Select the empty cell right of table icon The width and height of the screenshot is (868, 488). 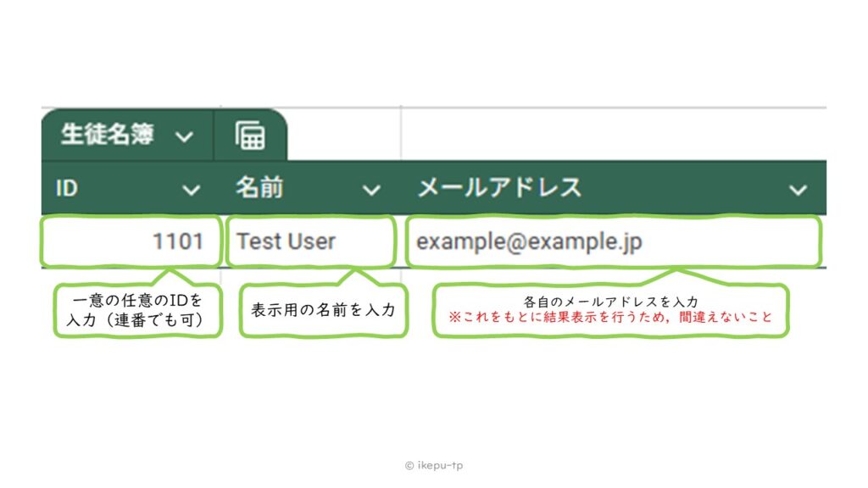(x=610, y=134)
